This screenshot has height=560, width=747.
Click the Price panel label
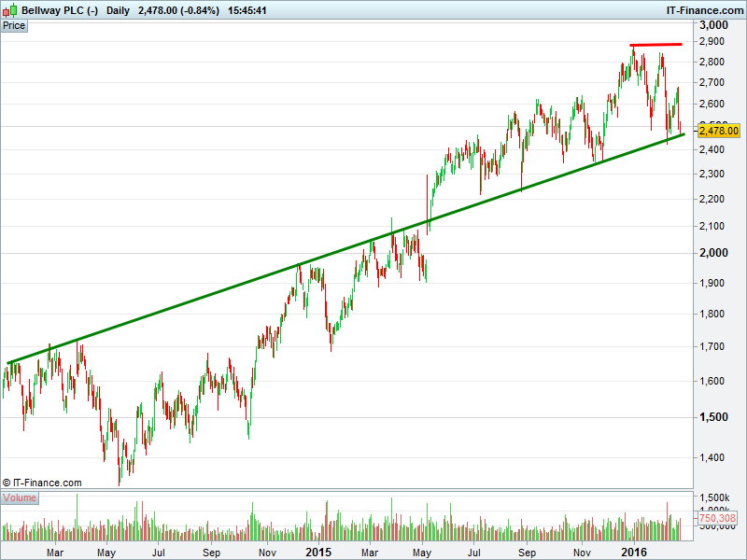pyautogui.click(x=14, y=25)
